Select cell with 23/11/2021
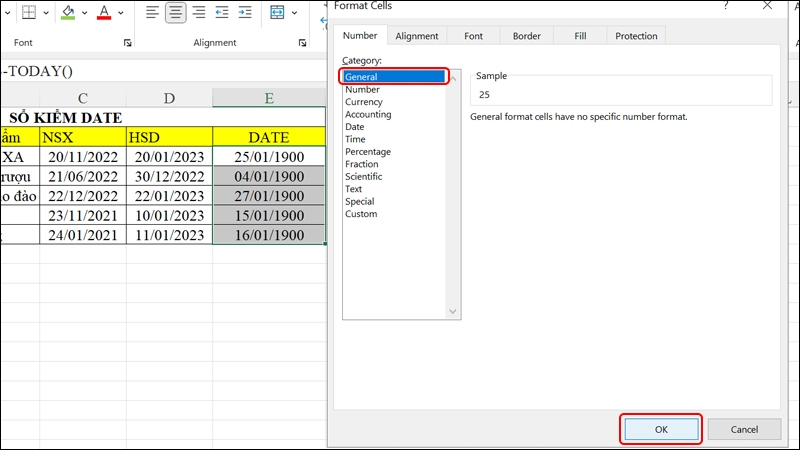Image resolution: width=800 pixels, height=450 pixels. pos(83,215)
